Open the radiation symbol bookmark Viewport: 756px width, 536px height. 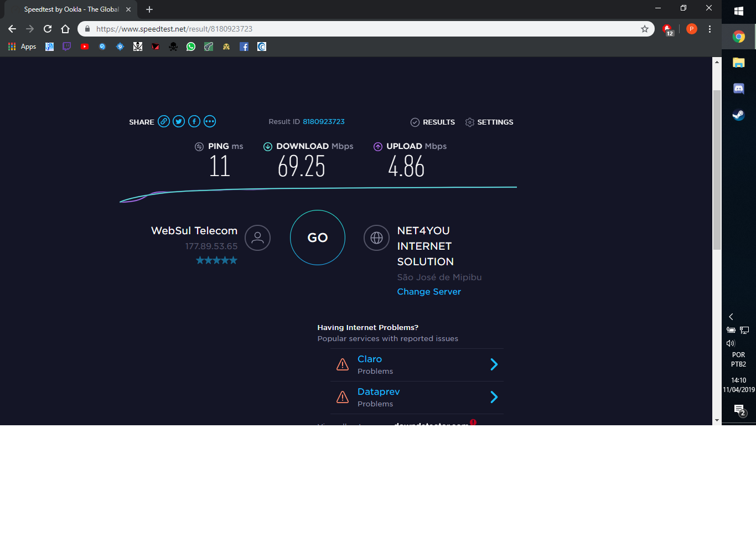pos(226,47)
